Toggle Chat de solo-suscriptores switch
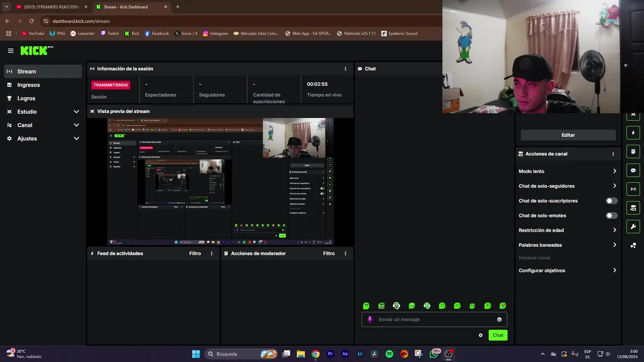The image size is (644, 362). pyautogui.click(x=611, y=201)
